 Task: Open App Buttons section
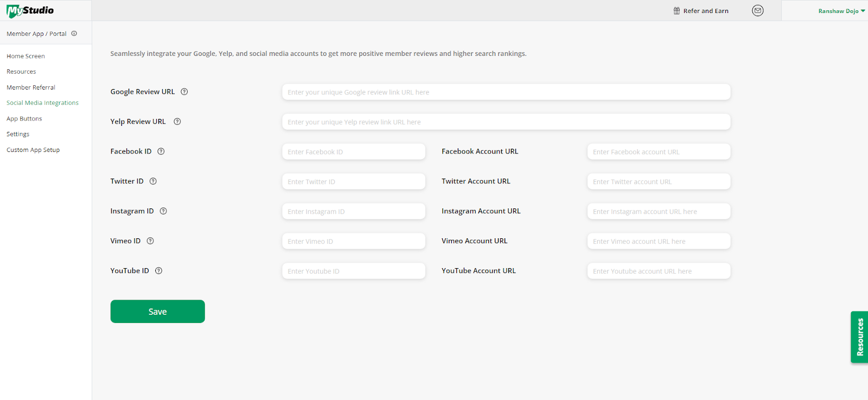[x=24, y=118]
